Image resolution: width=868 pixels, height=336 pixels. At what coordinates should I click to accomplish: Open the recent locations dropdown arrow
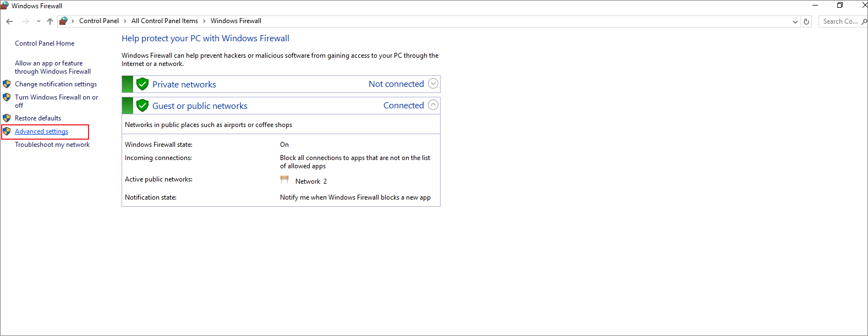pos(39,21)
